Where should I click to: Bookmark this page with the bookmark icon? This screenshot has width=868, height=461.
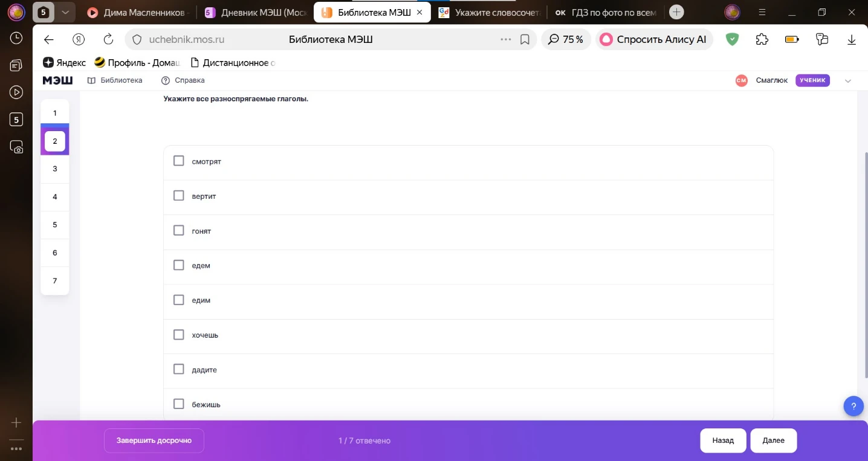[525, 39]
